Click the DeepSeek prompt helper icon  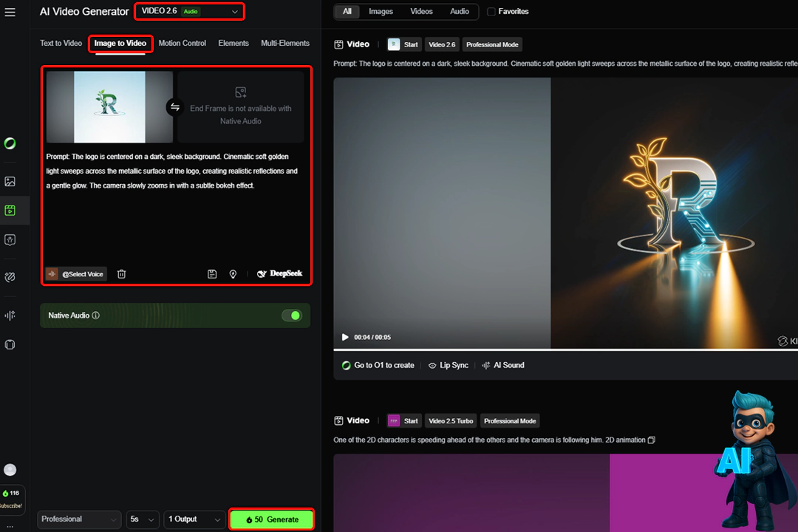[280, 274]
